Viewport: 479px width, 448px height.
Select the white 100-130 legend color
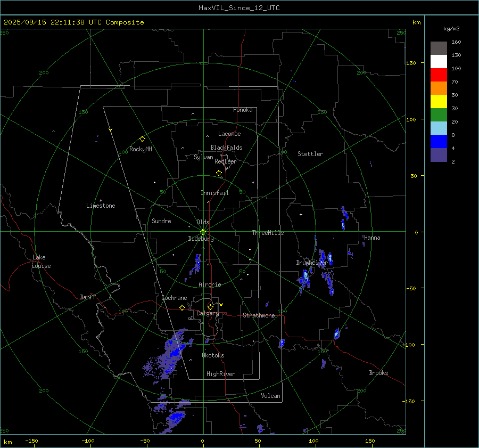(439, 62)
